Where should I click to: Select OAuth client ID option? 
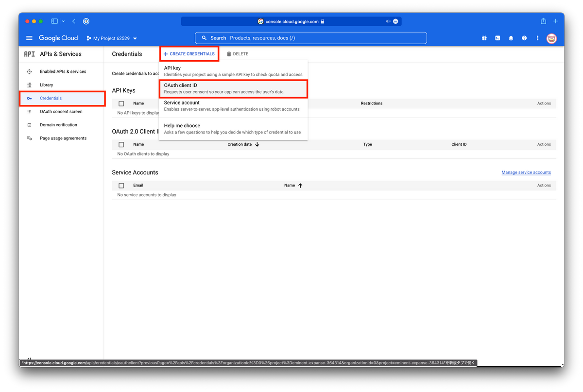pos(233,88)
